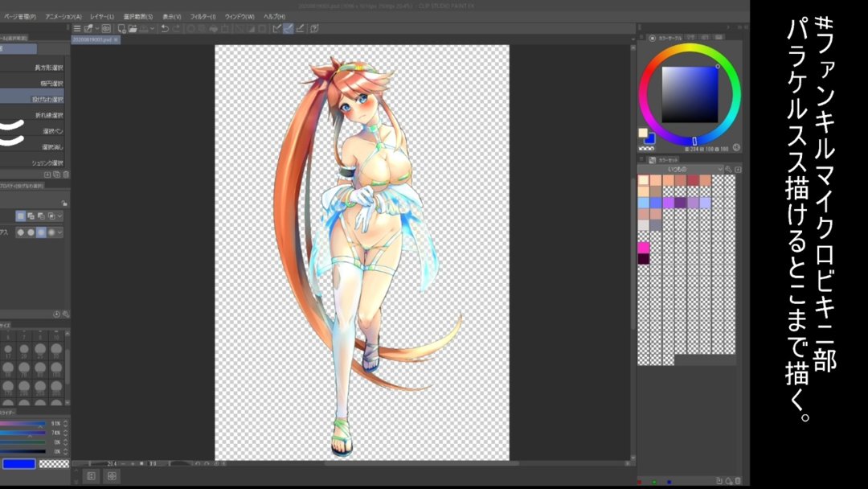Screen dimensions: 868x489
Task: Pick the magenta swatch in color set
Action: tap(643, 247)
